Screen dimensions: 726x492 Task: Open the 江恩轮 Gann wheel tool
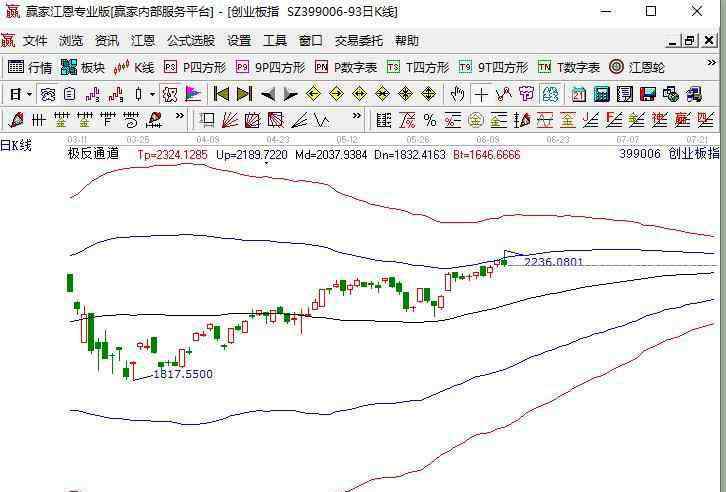pyautogui.click(x=636, y=67)
